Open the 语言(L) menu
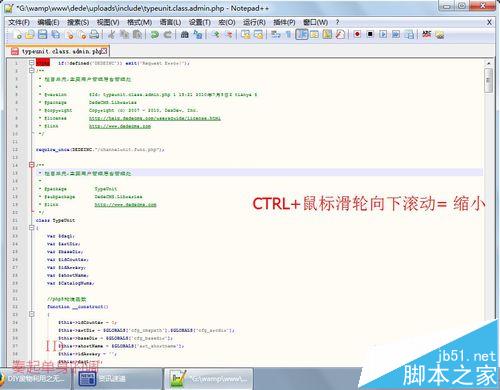Viewport: 500px width, 390px height. point(170,22)
